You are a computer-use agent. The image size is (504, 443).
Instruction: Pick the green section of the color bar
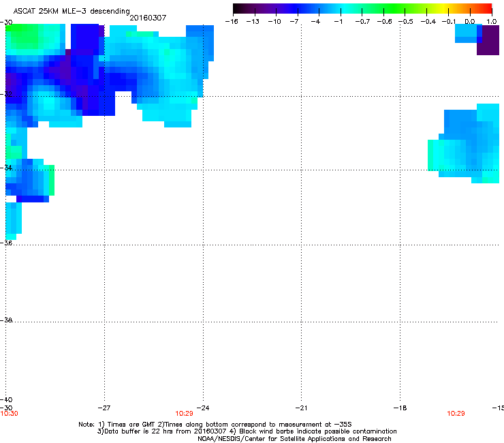pyautogui.click(x=395, y=8)
